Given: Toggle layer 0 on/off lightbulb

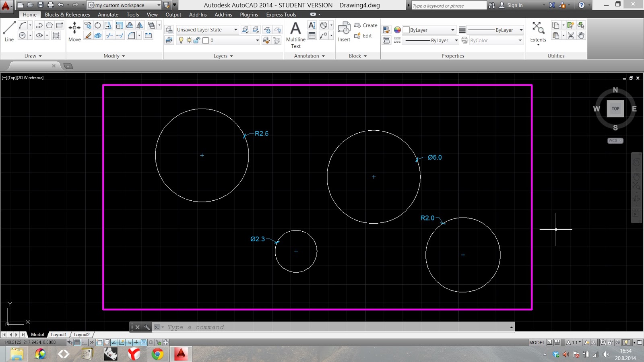Looking at the screenshot, I should [181, 40].
